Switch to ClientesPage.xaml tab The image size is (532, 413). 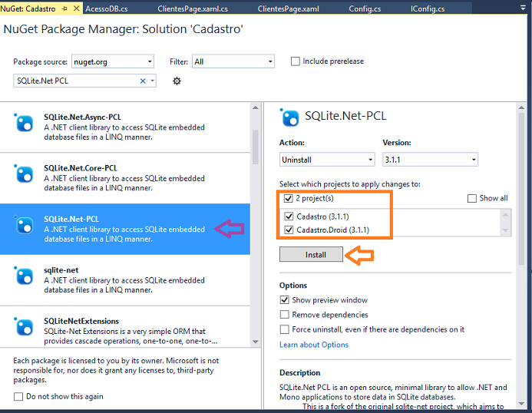point(288,8)
